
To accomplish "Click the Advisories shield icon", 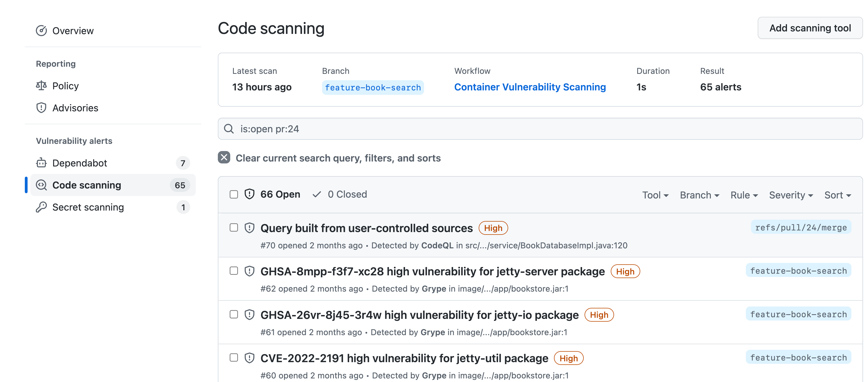I will pyautogui.click(x=41, y=108).
